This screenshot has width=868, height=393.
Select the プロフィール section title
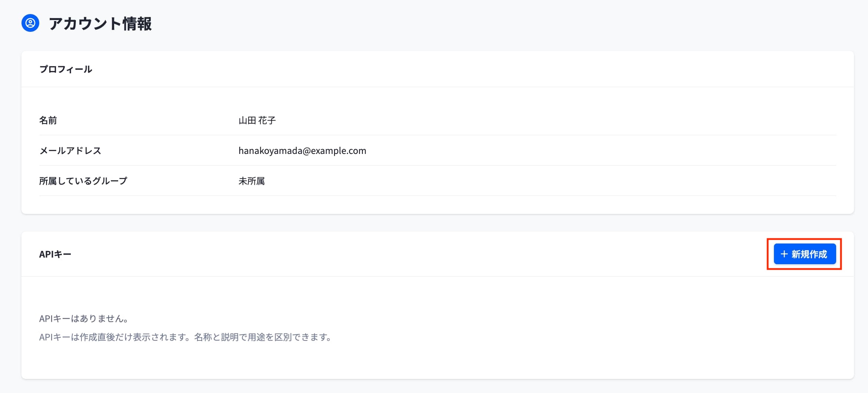tap(66, 69)
